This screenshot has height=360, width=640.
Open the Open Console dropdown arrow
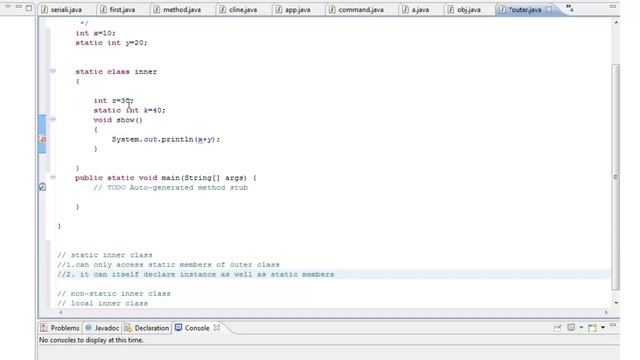[x=603, y=328]
